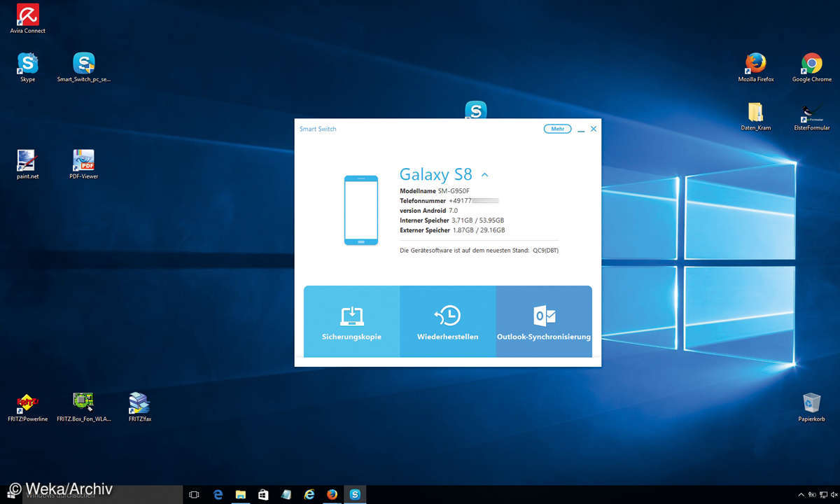Collapse the Galaxy S8 details chevron
Image resolution: width=840 pixels, height=504 pixels.
[484, 175]
